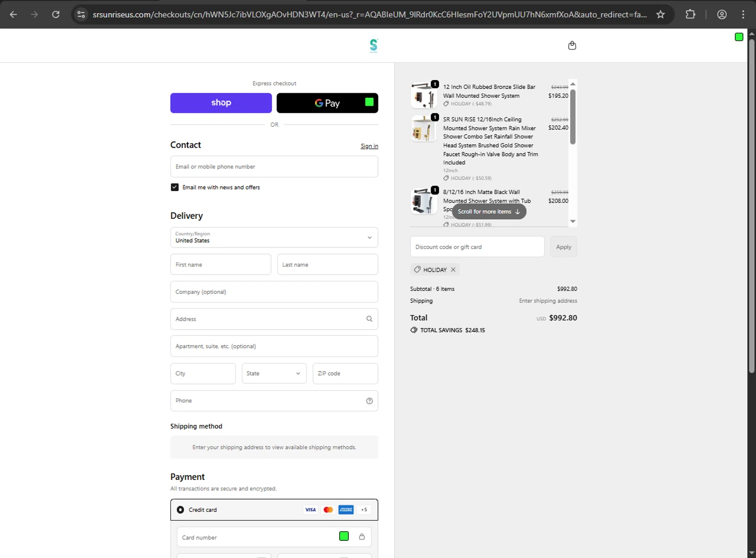
Task: Open the State dropdown
Action: click(x=274, y=374)
